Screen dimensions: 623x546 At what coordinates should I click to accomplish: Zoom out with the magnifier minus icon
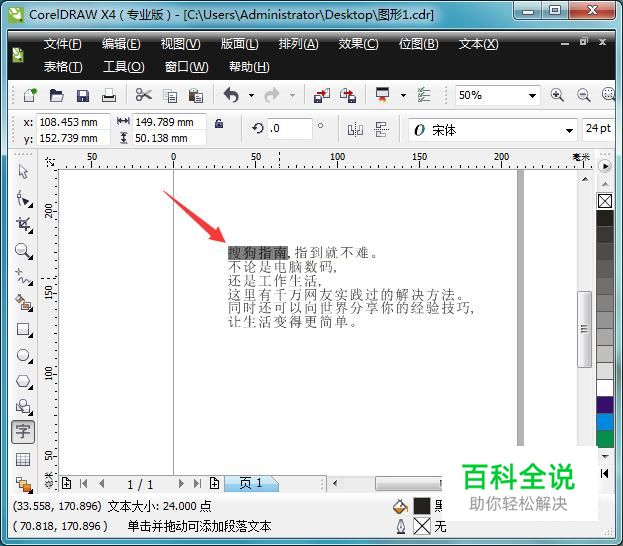click(583, 95)
